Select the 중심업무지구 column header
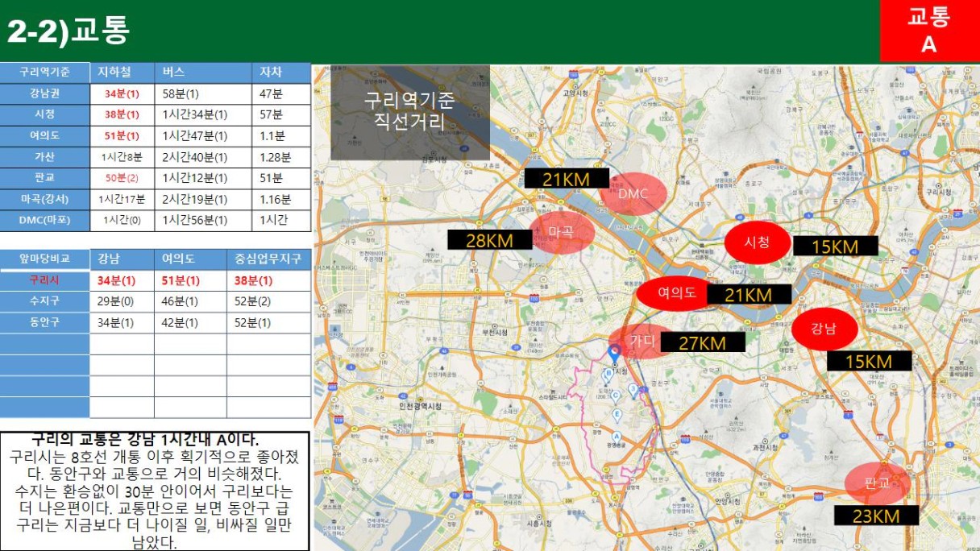 (268, 259)
